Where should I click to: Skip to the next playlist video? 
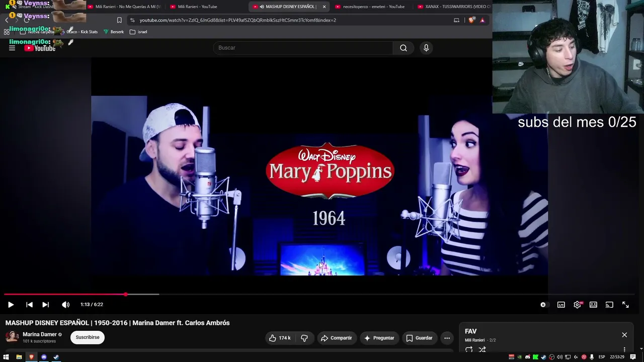pos(45,305)
